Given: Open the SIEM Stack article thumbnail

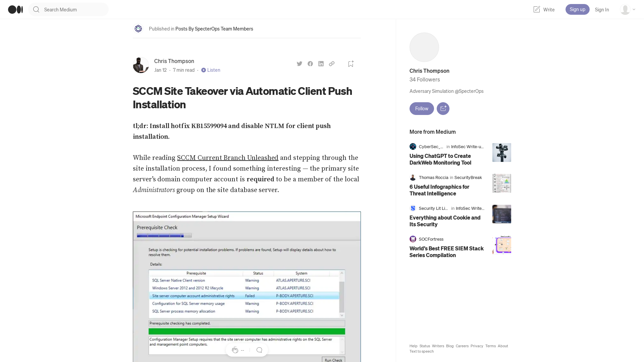Looking at the screenshot, I should (502, 245).
